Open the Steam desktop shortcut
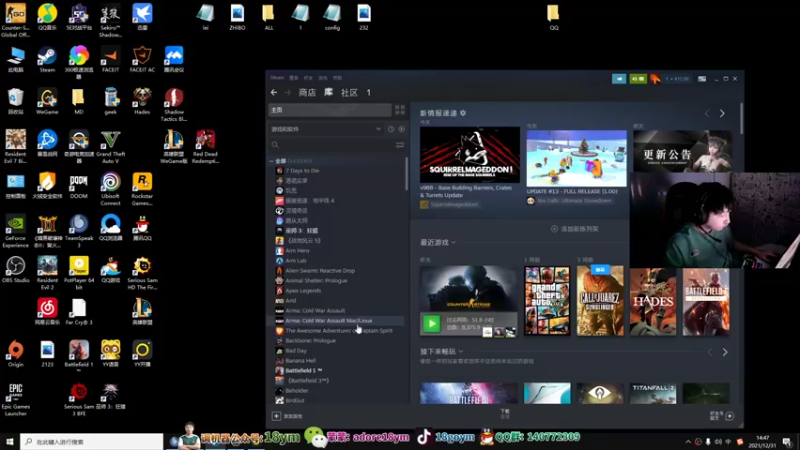 click(47, 60)
